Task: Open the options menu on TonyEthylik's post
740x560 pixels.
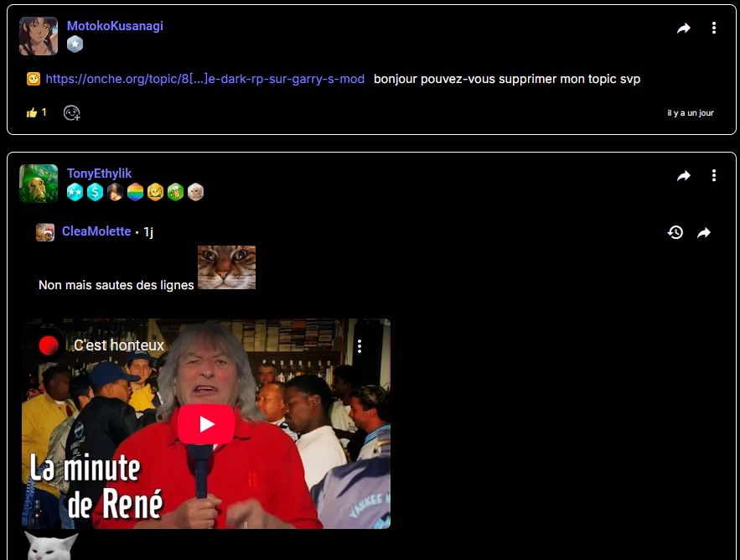Action: pos(713,175)
